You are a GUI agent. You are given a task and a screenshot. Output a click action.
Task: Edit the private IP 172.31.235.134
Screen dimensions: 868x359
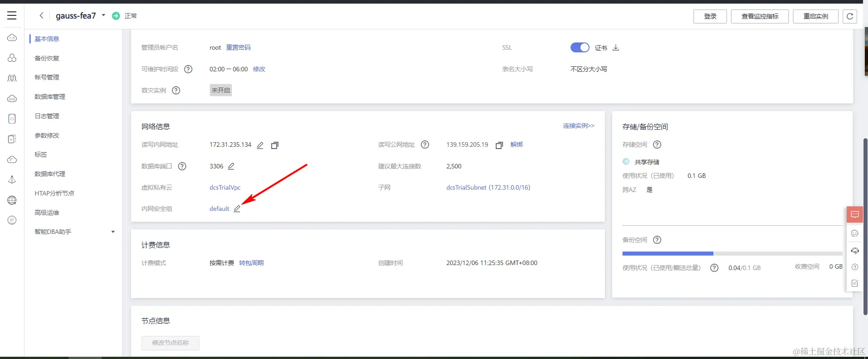(x=260, y=145)
